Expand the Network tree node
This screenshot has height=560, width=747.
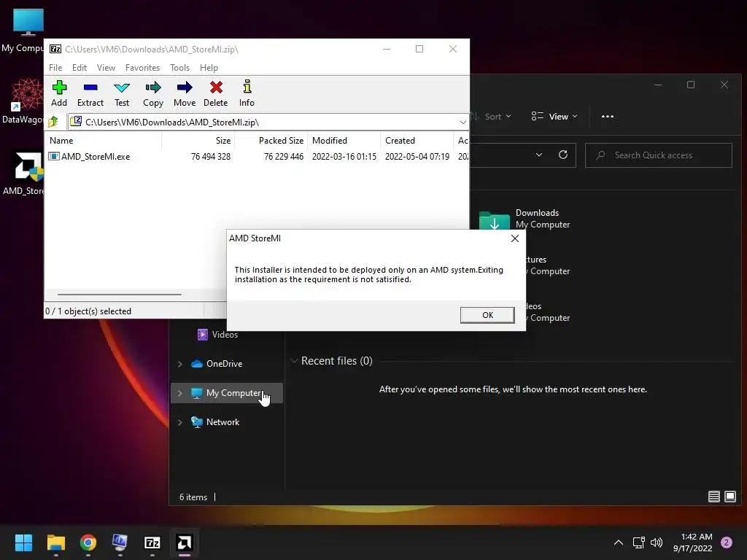[180, 422]
